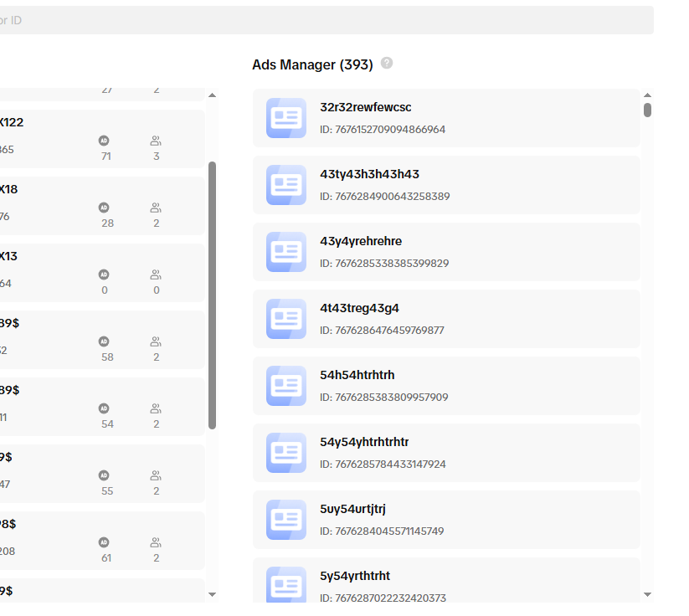Open the 54y54yhtrhtrhtr ad account icon
The height and width of the screenshot is (616, 689).
(286, 453)
